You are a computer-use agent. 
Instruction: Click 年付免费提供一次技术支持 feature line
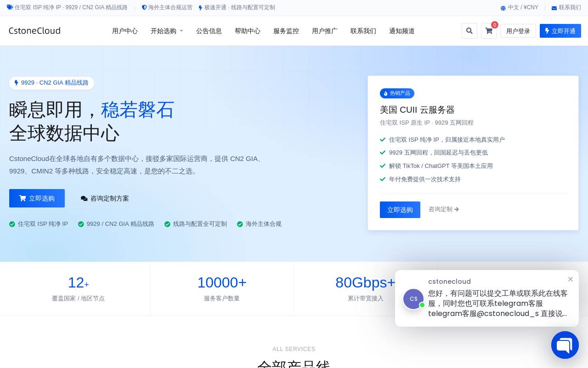tap(420, 179)
